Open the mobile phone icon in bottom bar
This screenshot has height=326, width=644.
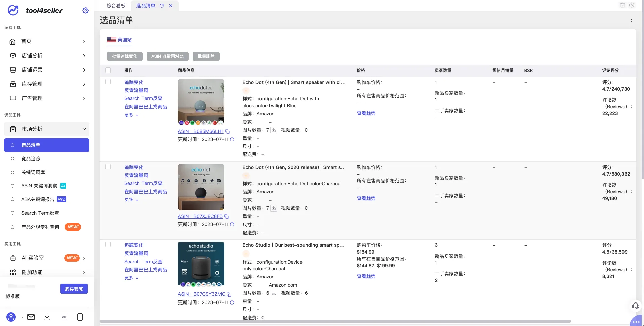tap(80, 317)
